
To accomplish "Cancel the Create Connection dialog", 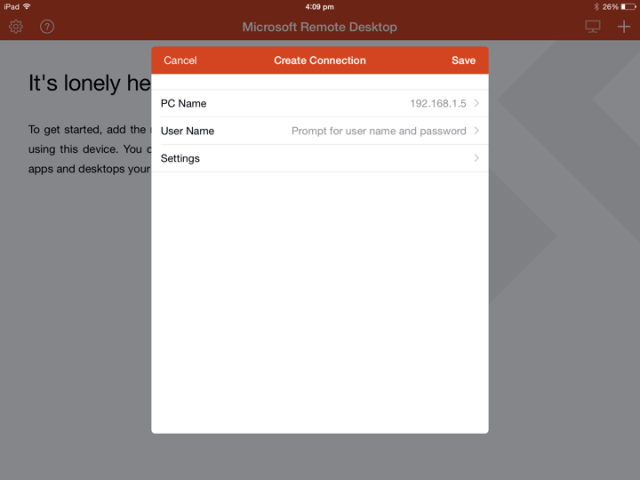I will 180,60.
